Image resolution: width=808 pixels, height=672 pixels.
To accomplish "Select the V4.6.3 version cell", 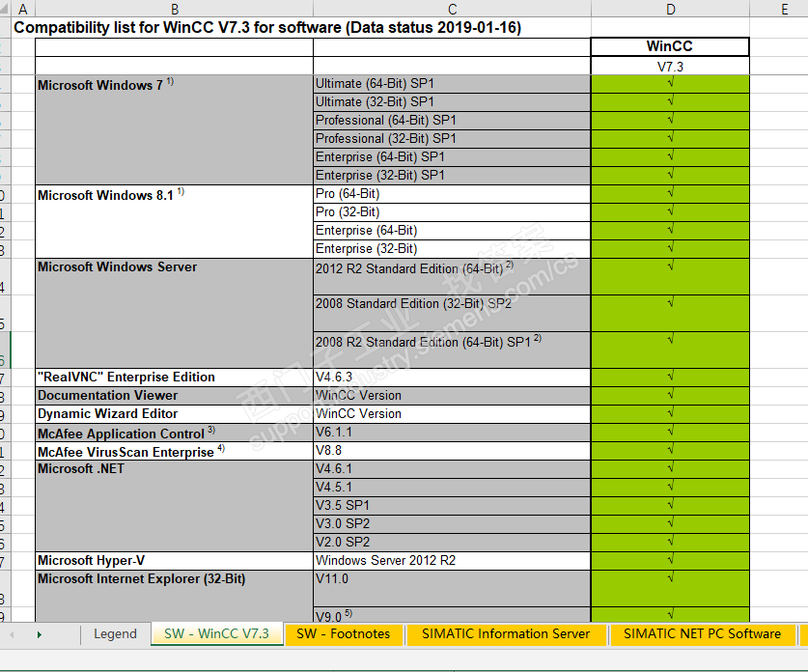I will (452, 378).
